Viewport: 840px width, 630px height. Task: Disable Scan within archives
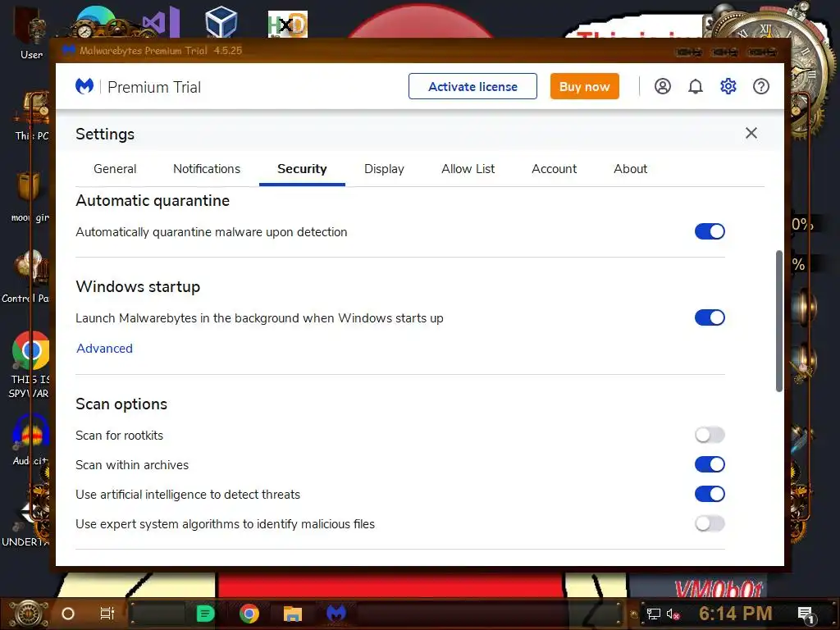pos(710,464)
